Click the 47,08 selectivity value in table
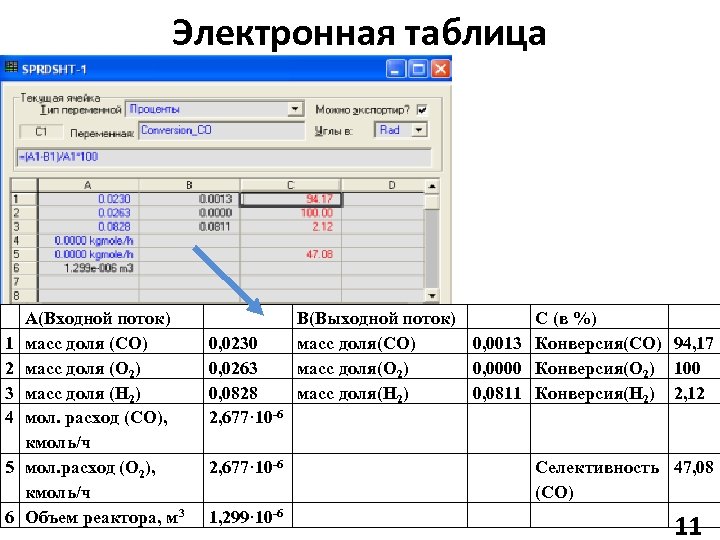The width and height of the screenshot is (720, 540). [693, 467]
